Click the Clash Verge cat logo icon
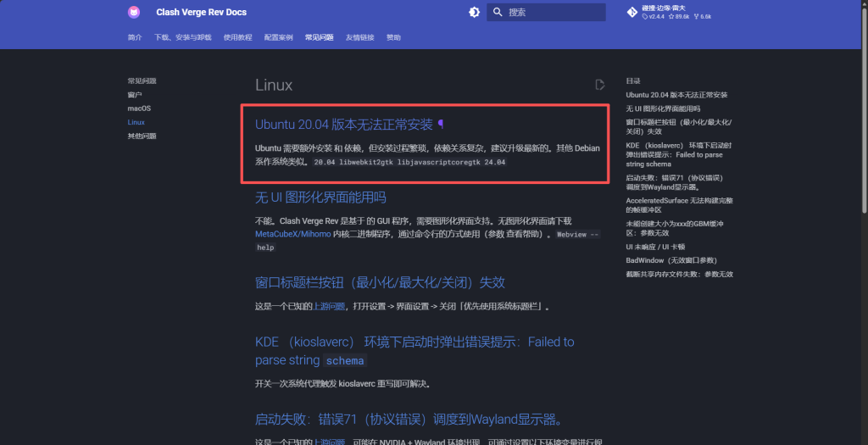Image resolution: width=868 pixels, height=445 pixels. coord(134,12)
